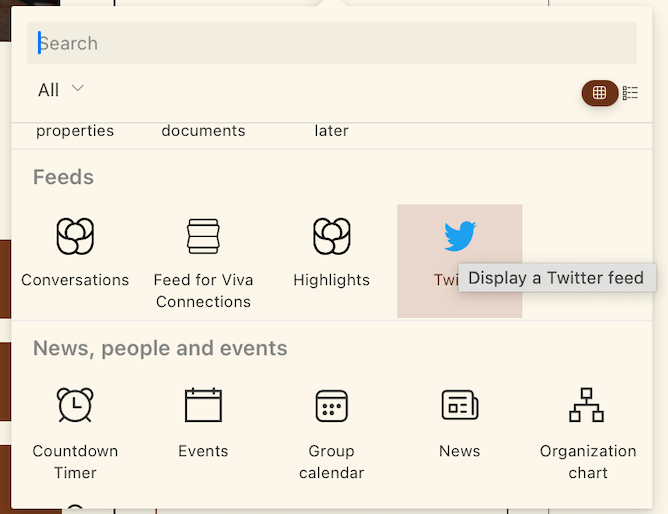Open the All category filter dropdown
The image size is (668, 514).
[61, 90]
